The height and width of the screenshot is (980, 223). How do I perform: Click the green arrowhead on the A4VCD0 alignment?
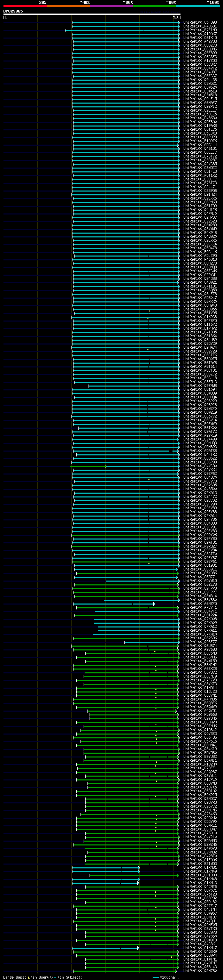coord(106,466)
